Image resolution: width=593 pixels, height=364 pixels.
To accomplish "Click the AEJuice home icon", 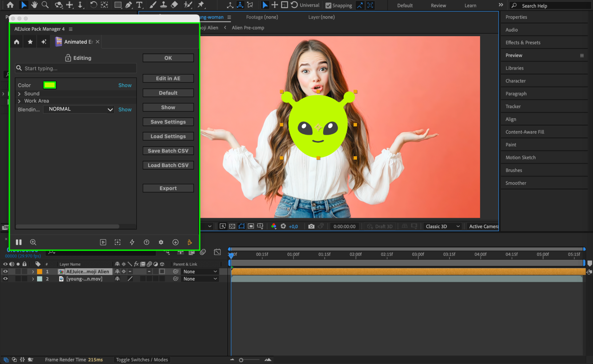I will [17, 42].
